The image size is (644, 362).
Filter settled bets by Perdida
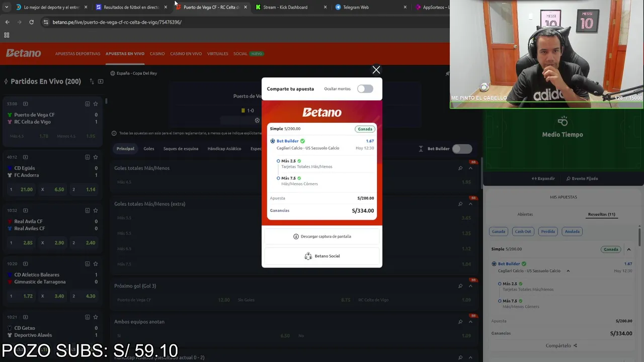point(548,232)
